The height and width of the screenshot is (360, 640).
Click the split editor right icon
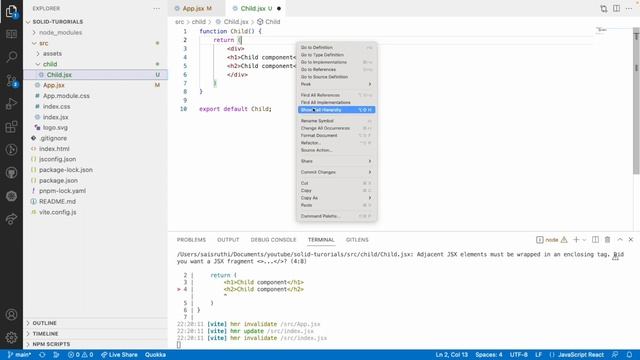(x=616, y=9)
